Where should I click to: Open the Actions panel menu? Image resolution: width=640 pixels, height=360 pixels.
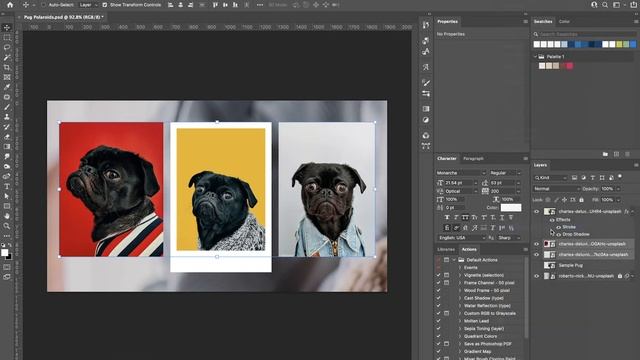point(526,249)
